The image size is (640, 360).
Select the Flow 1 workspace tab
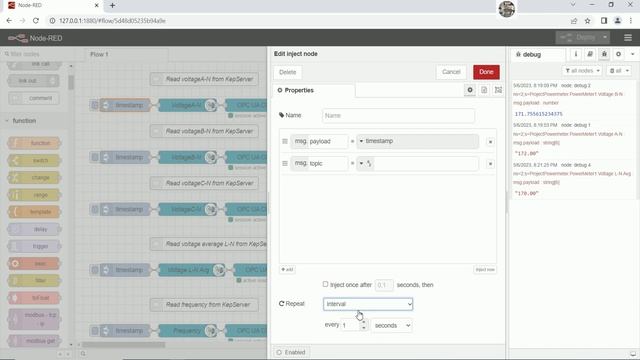click(127, 54)
